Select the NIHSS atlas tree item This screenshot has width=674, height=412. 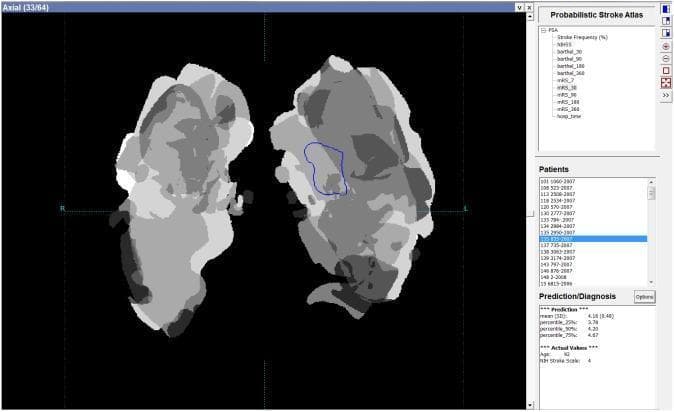pos(564,44)
